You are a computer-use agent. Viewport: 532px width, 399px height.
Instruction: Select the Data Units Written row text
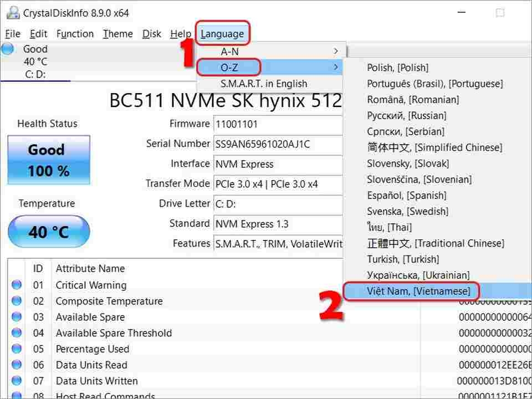click(x=96, y=381)
